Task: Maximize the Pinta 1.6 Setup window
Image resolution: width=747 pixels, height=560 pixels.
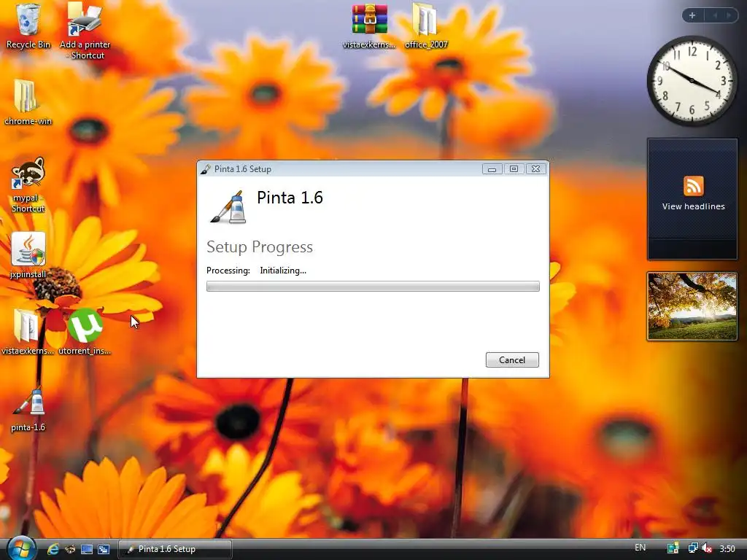Action: pos(514,169)
